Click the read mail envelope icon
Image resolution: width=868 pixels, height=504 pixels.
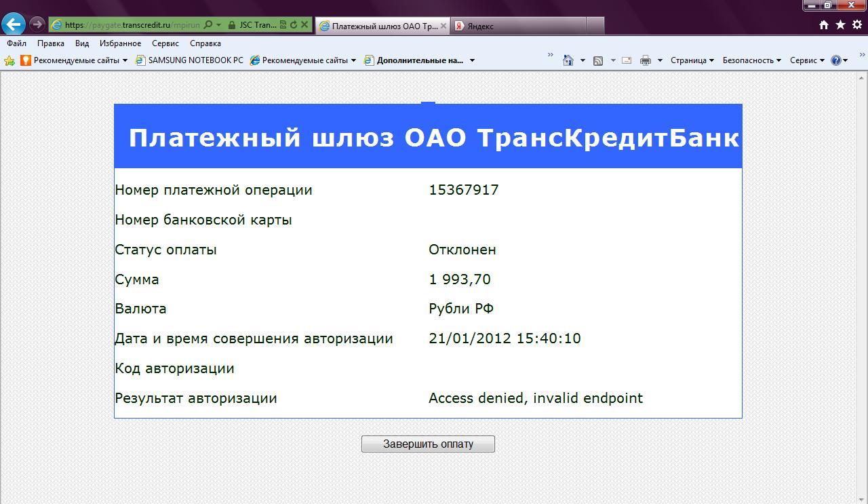627,60
